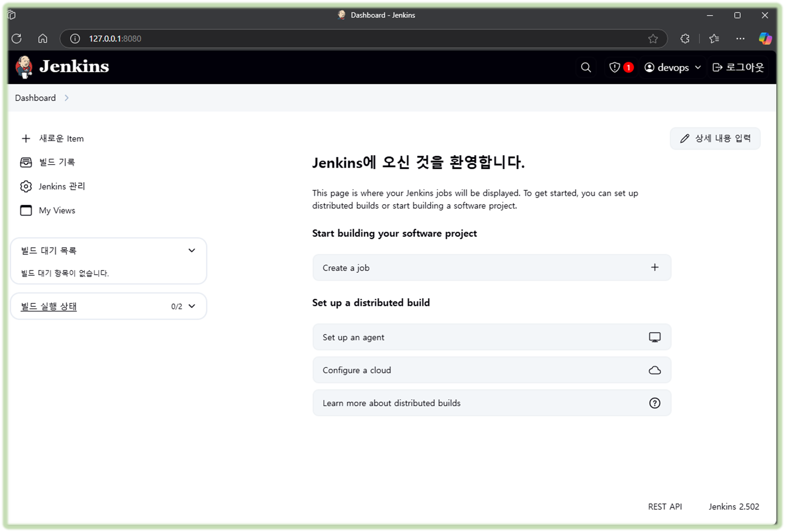Click the tab actions icon in title bar
The height and width of the screenshot is (532, 785).
[x=12, y=15]
